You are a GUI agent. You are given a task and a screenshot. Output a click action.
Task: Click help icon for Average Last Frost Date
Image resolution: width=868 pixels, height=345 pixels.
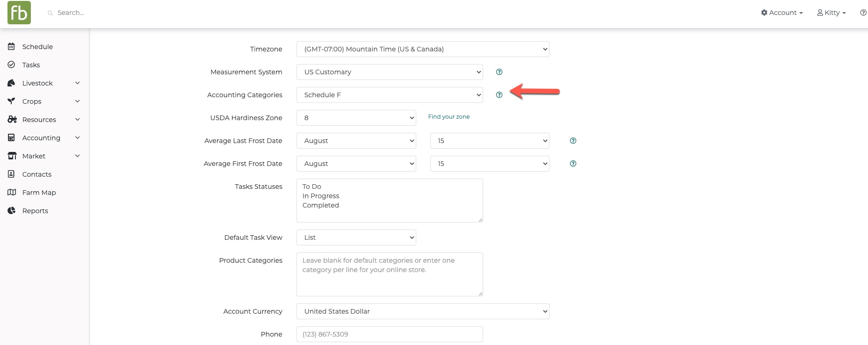pos(573,141)
